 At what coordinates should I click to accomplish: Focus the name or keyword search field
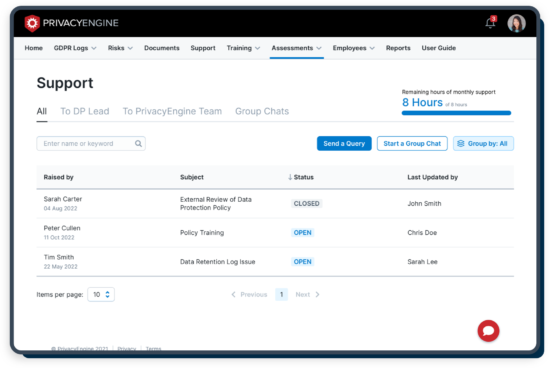[91, 143]
